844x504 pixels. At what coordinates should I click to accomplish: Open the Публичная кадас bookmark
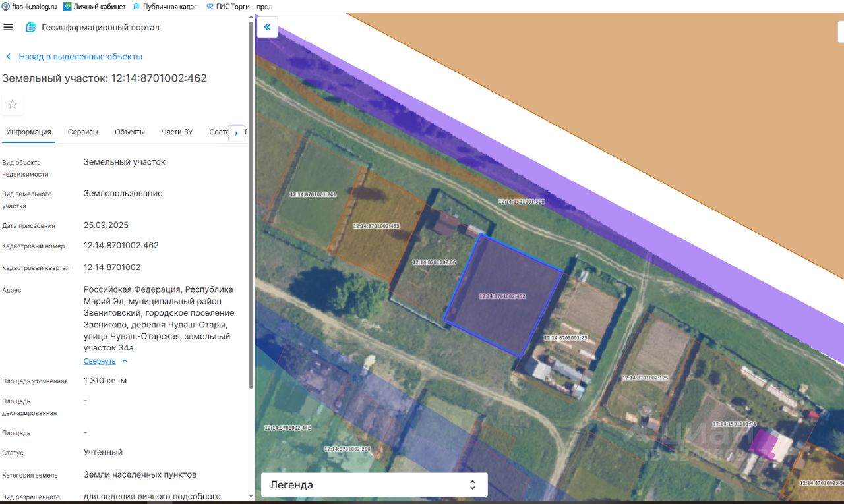[x=164, y=6]
